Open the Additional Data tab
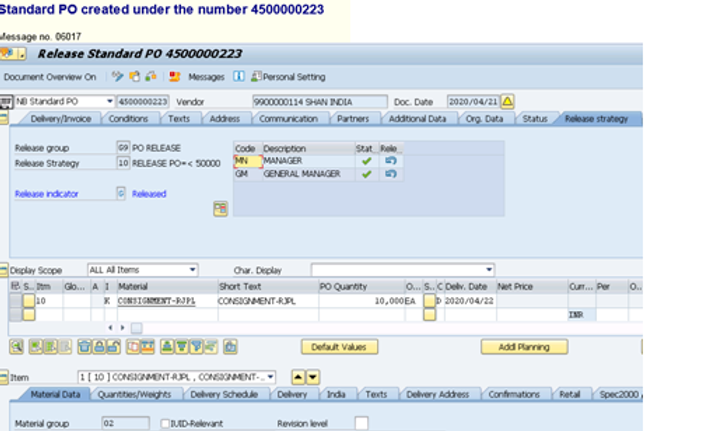Screen dimensions: 704x431 418,119
